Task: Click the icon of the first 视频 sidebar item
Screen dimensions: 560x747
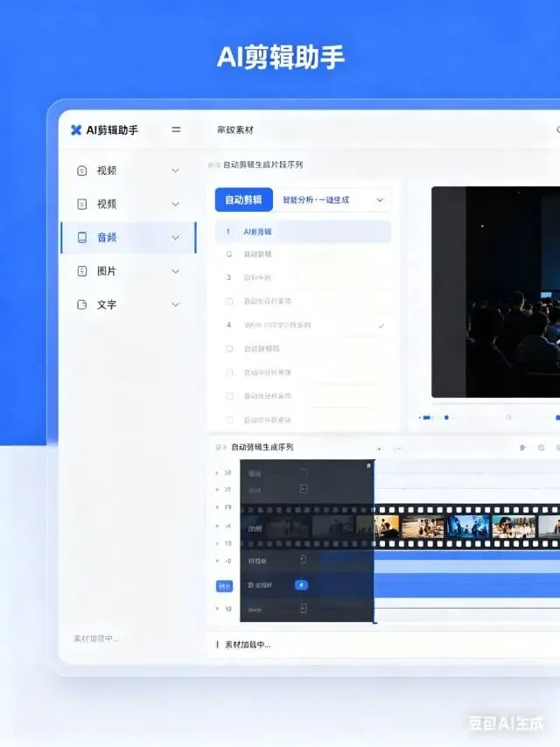Action: point(82,171)
